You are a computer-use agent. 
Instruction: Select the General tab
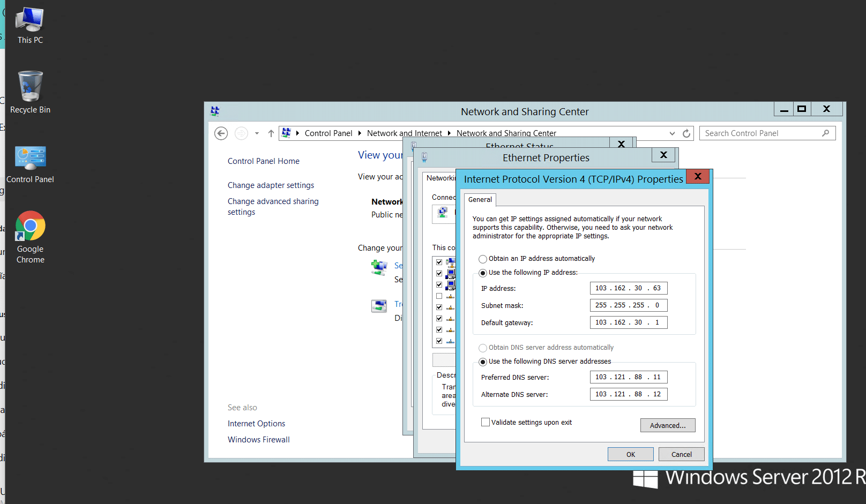[480, 199]
